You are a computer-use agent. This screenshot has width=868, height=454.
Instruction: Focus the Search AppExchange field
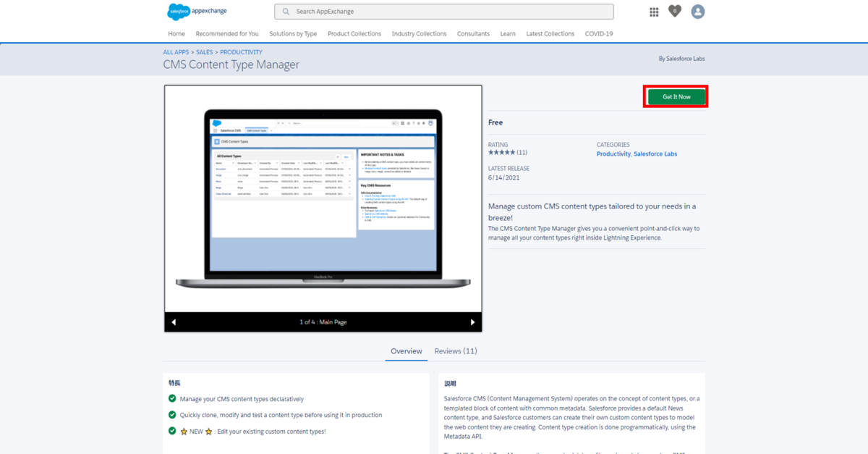444,12
